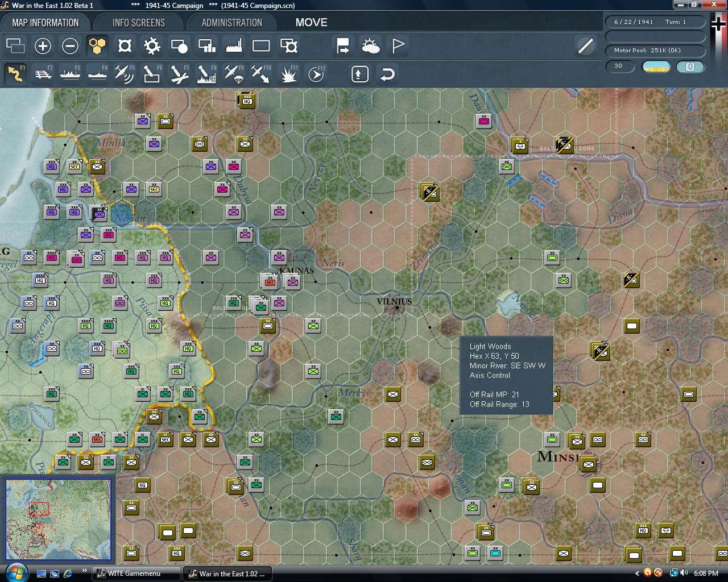The height and width of the screenshot is (582, 728).
Task: Click the pennant flag icon
Action: pos(398,45)
